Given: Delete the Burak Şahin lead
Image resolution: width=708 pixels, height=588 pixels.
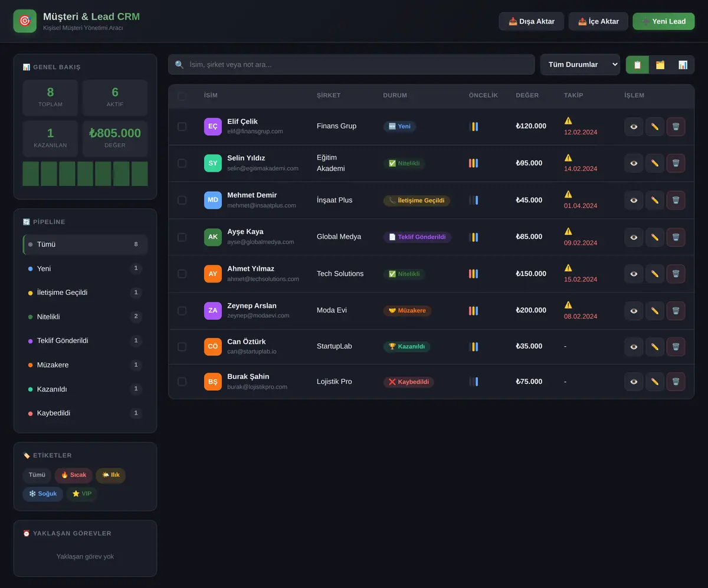Looking at the screenshot, I should click(x=676, y=382).
